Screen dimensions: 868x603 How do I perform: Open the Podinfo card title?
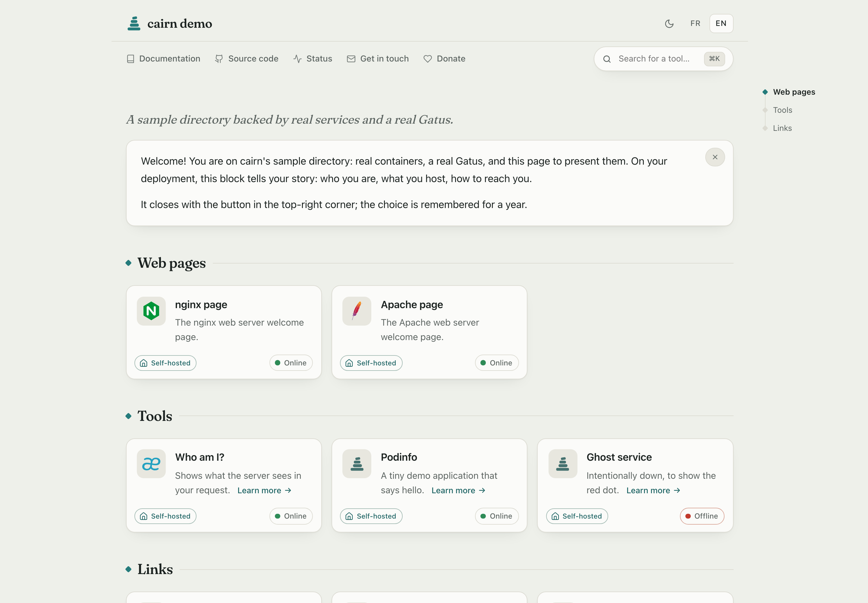tap(399, 457)
